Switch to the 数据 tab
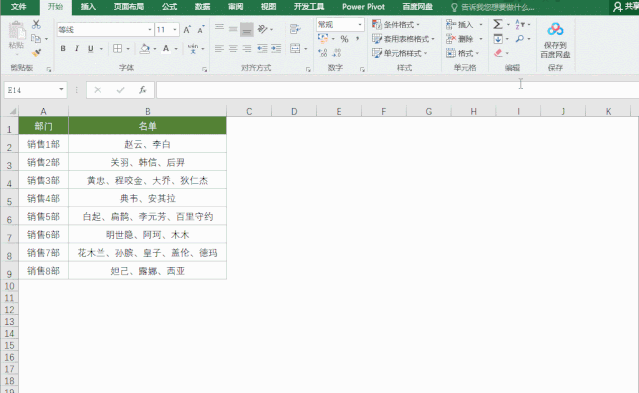This screenshot has width=639, height=393. (202, 7)
